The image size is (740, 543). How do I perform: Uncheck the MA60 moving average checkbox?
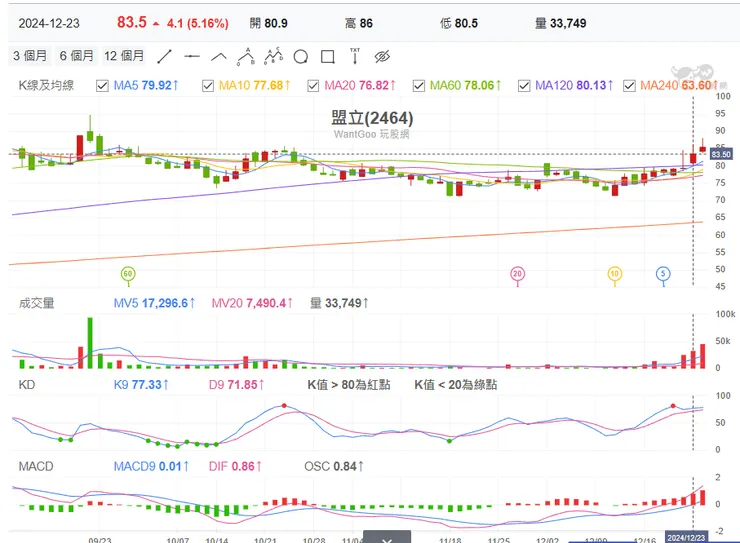(419, 86)
